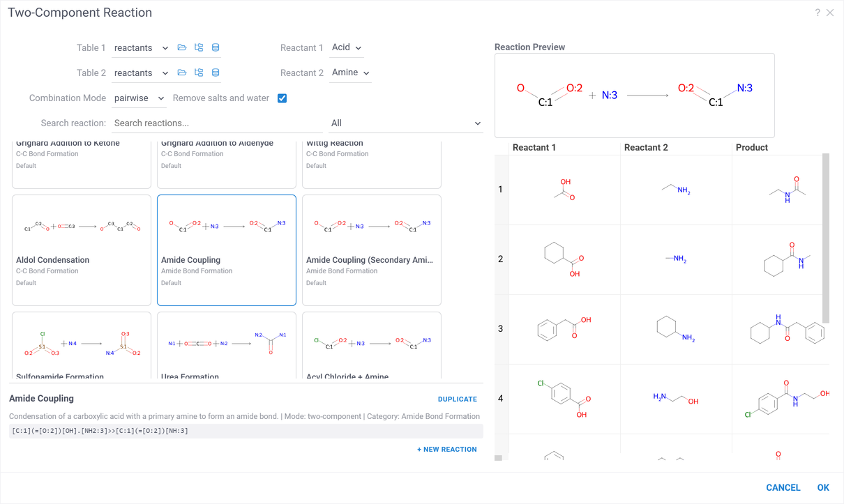
Task: Expand the Reactant 1 Acid dropdown
Action: pyautogui.click(x=347, y=47)
